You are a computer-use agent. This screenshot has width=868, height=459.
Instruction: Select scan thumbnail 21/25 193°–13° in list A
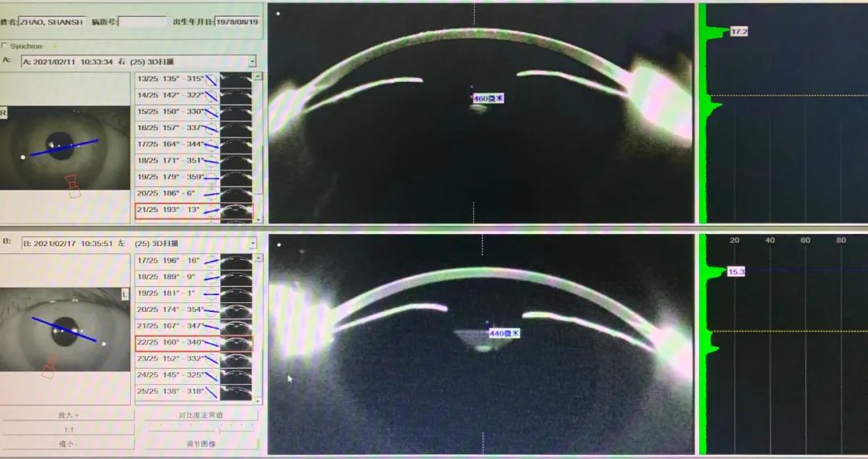pyautogui.click(x=235, y=211)
